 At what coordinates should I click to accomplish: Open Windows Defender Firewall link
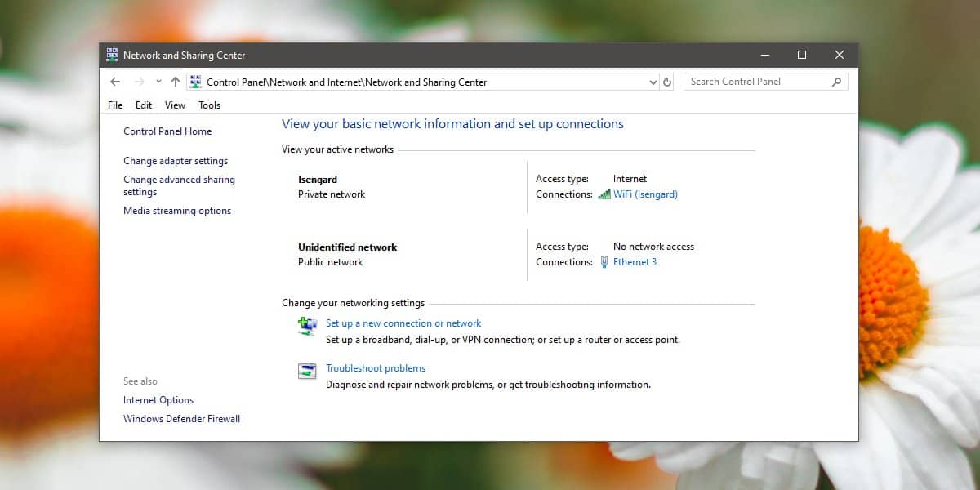pyautogui.click(x=181, y=419)
